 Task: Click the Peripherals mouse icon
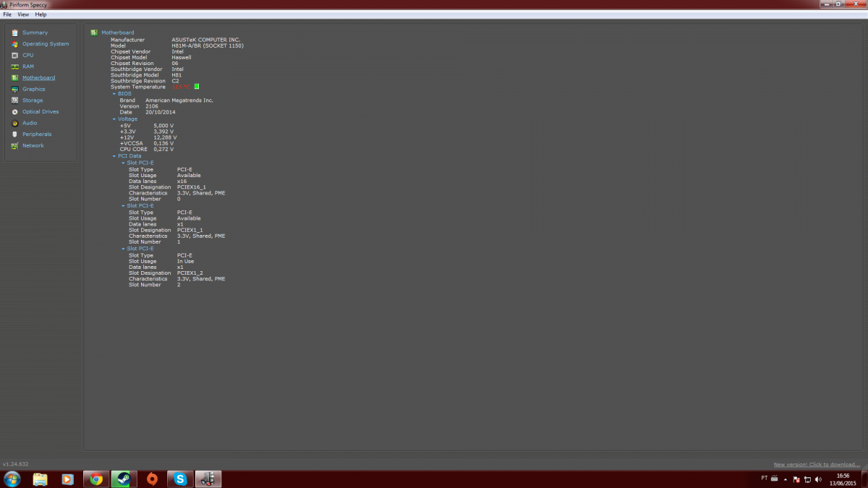point(15,134)
